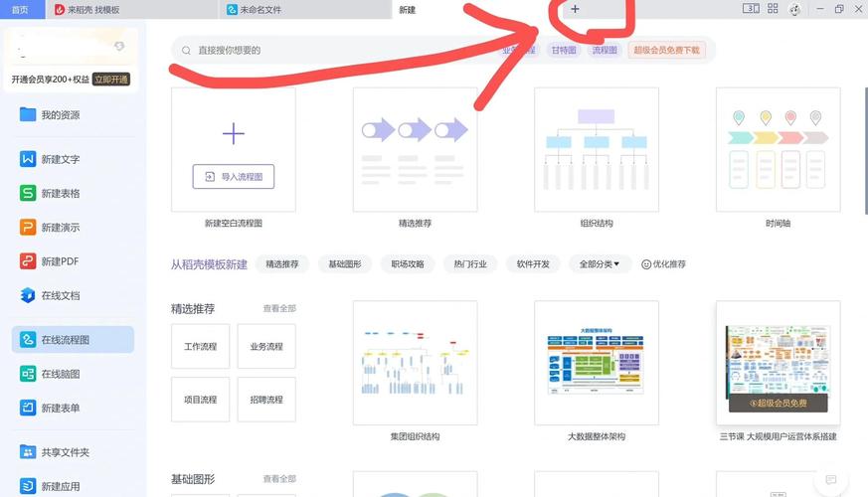868x497 pixels.
Task: Open 时间轴 template thumbnail
Action: (778, 149)
